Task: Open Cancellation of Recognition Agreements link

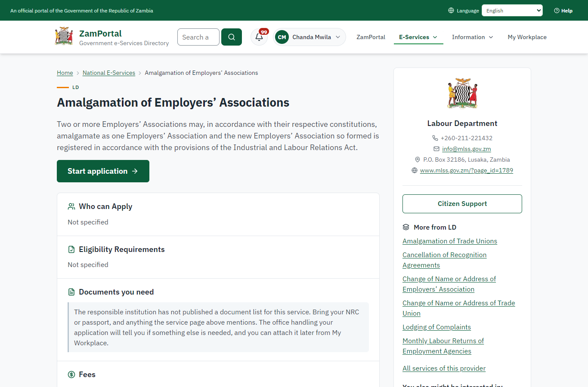Action: tap(445, 260)
